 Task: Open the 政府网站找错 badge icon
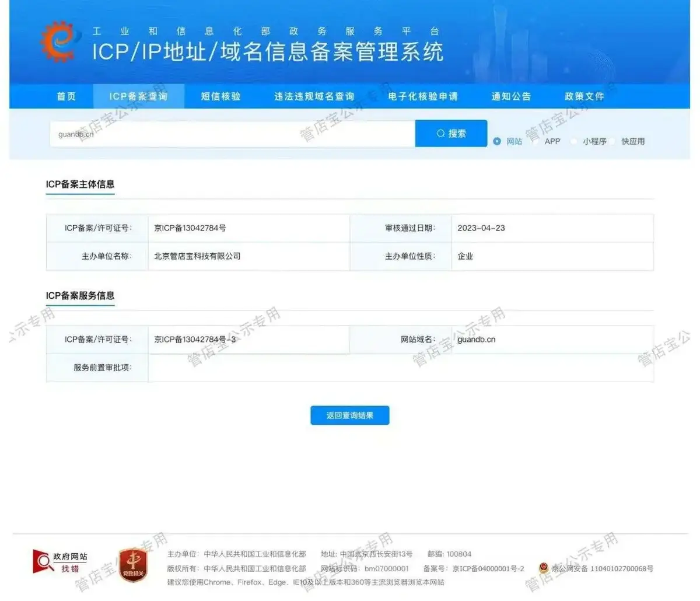pos(61,562)
